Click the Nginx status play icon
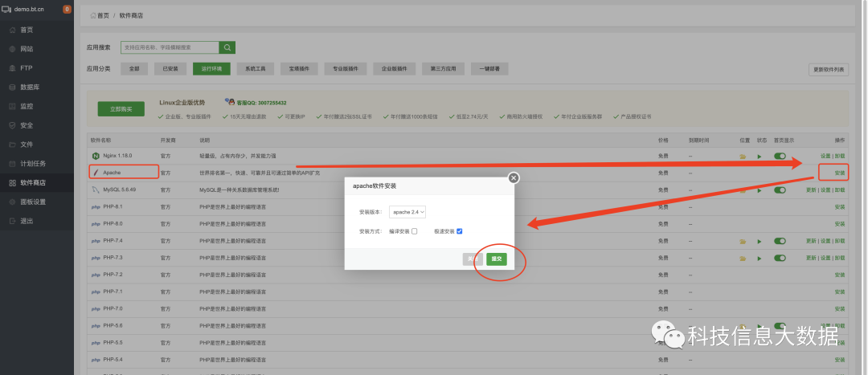 759,157
